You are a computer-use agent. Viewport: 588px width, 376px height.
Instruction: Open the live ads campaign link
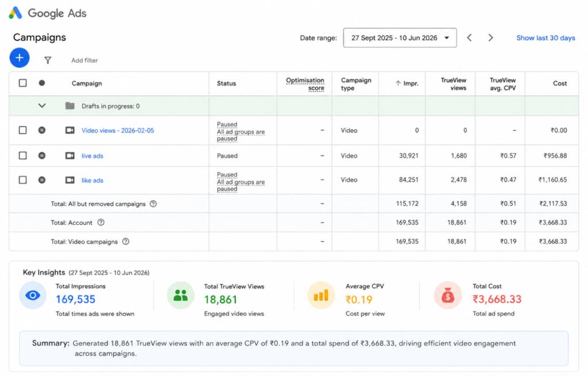92,156
